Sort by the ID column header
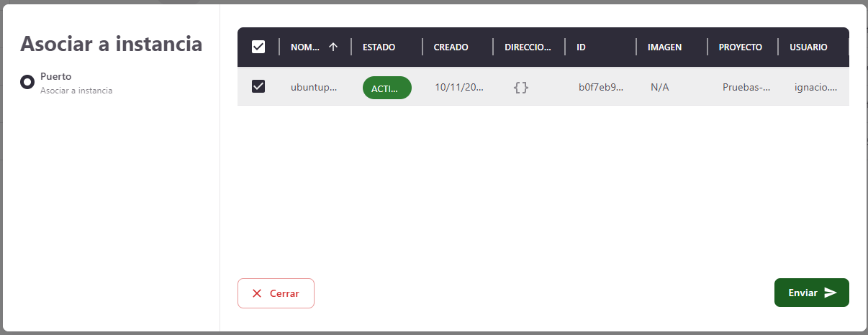The image size is (868, 335). tap(581, 47)
